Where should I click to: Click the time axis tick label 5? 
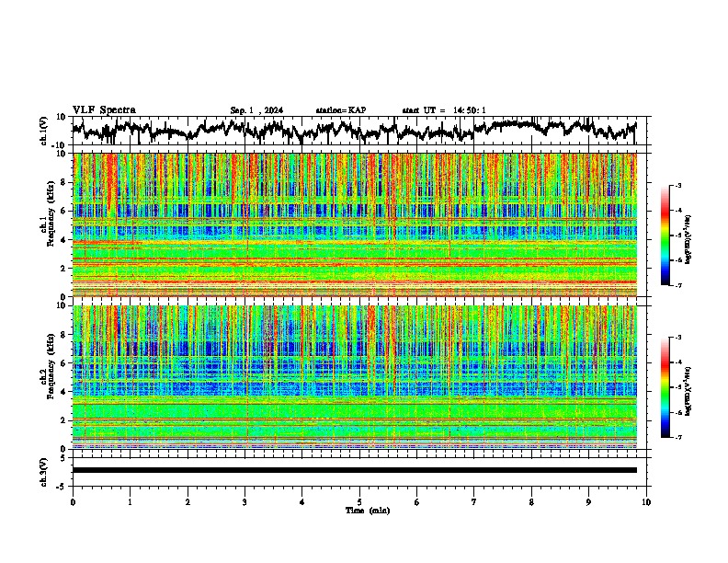359,502
